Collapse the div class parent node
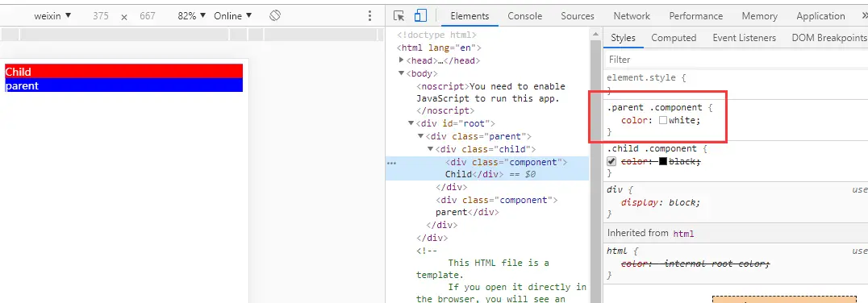Screen dimensions: 868x303 point(421,136)
